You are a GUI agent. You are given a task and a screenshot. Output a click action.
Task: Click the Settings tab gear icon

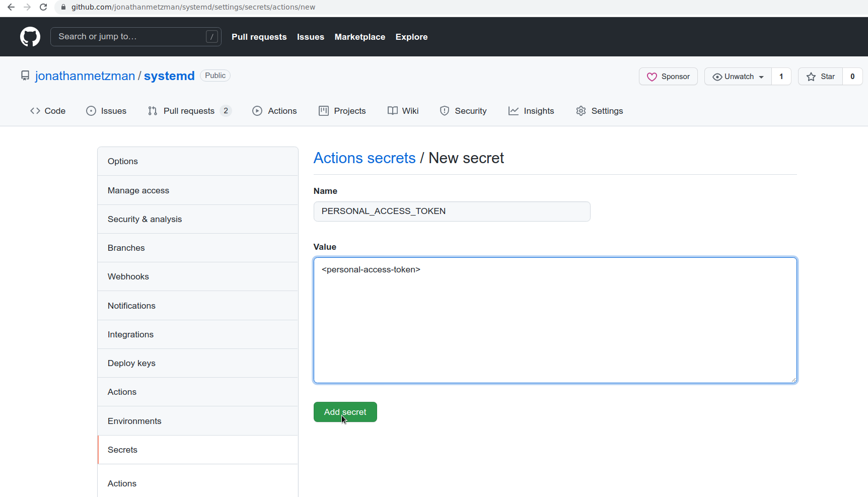click(581, 111)
